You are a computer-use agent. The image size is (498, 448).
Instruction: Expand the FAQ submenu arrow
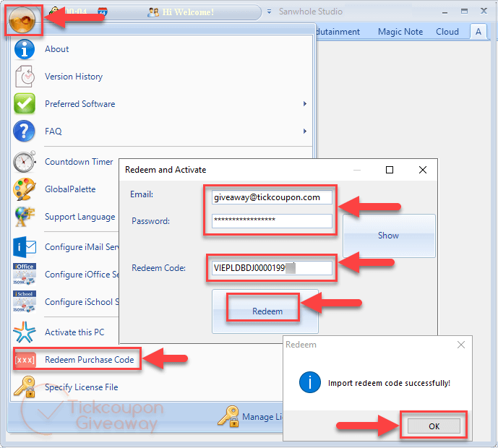[x=305, y=131]
